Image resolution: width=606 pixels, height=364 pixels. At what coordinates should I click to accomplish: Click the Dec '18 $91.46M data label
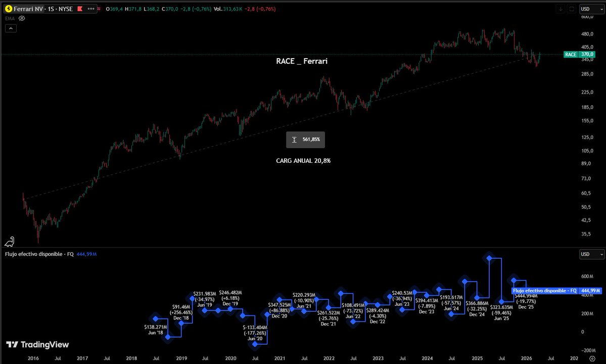click(x=181, y=312)
